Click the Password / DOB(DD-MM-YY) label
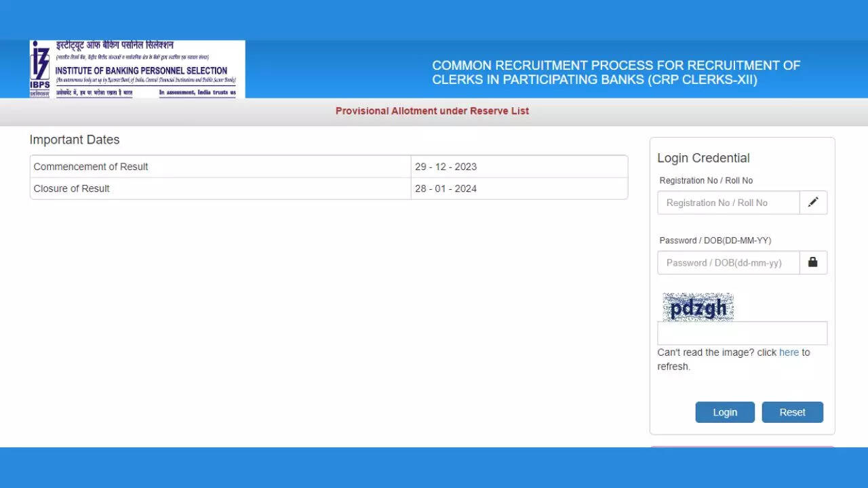The height and width of the screenshot is (488, 868). 715,241
